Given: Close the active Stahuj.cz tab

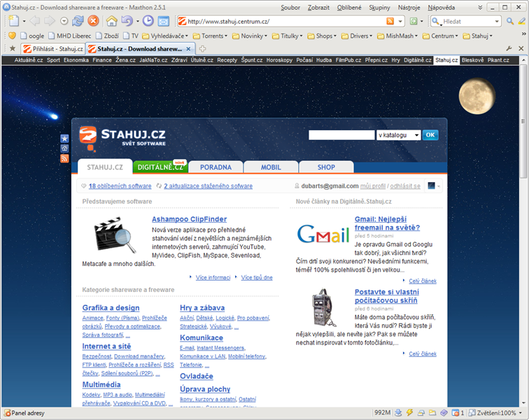Looking at the screenshot, I should tap(189, 49).
